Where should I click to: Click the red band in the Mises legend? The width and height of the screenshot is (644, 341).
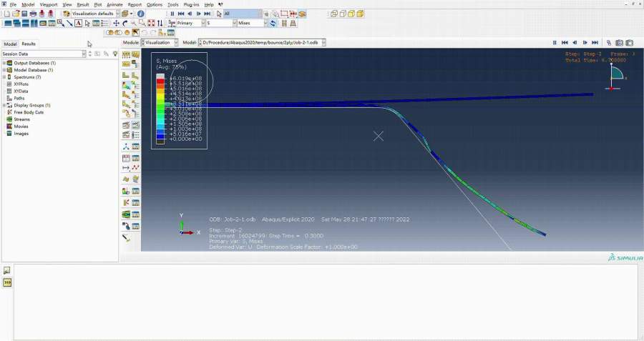160,83
